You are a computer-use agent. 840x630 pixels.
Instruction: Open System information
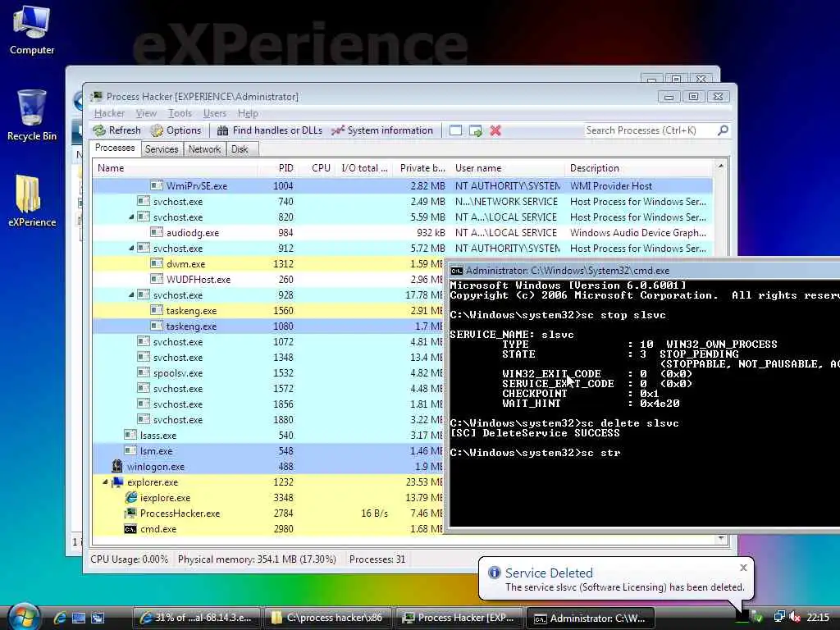pyautogui.click(x=382, y=130)
